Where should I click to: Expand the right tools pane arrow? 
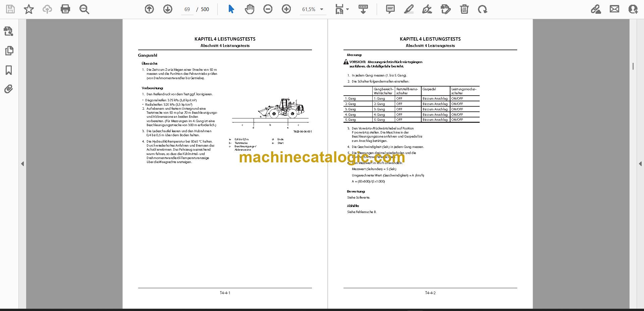(x=640, y=164)
